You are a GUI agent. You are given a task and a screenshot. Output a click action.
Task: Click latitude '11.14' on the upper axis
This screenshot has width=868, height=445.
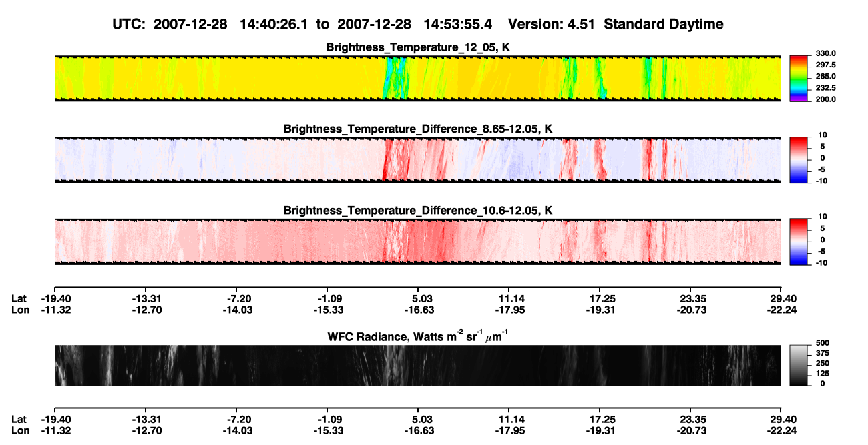click(x=509, y=298)
